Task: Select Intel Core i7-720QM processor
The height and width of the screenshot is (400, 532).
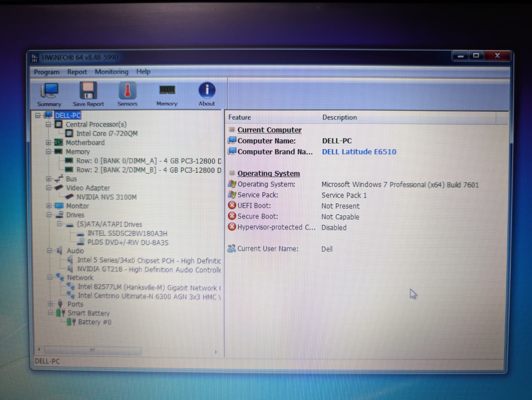Action: [107, 134]
